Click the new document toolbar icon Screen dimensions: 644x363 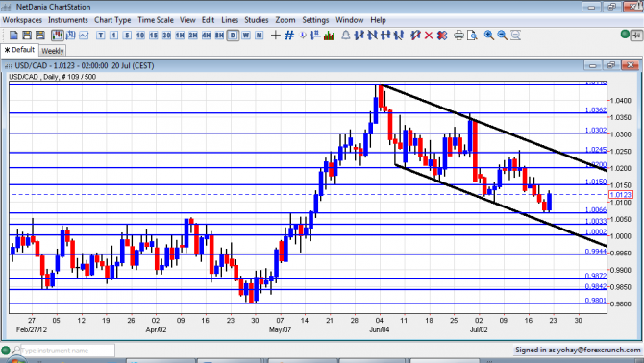(x=13, y=36)
